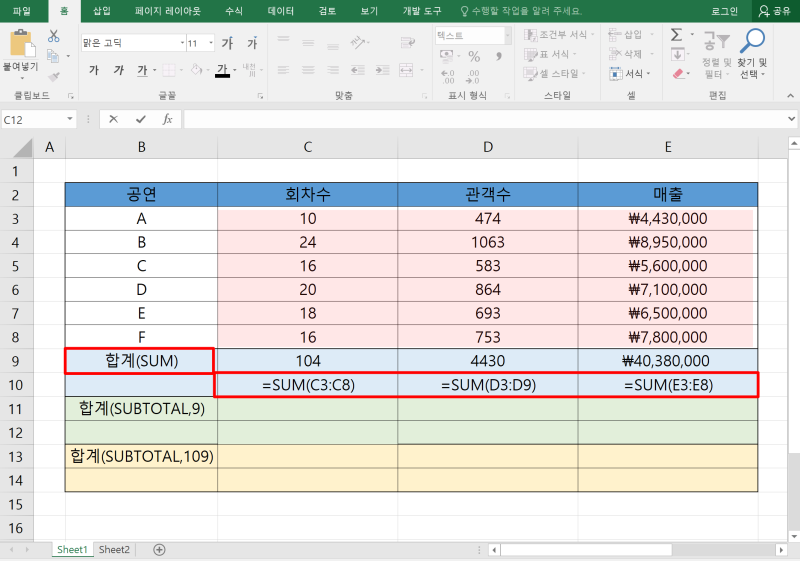Viewport: 800px width, 561px height.
Task: Click the Clear eraser icon
Action: pos(678,74)
